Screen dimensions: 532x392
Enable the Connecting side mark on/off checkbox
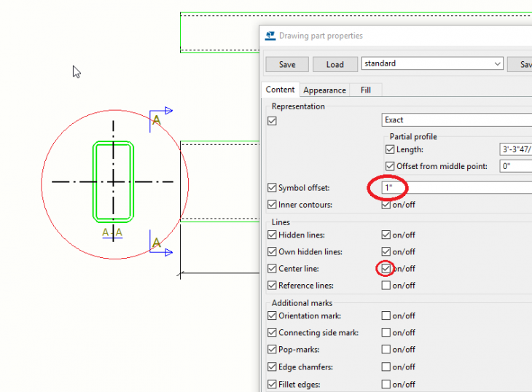[386, 332]
